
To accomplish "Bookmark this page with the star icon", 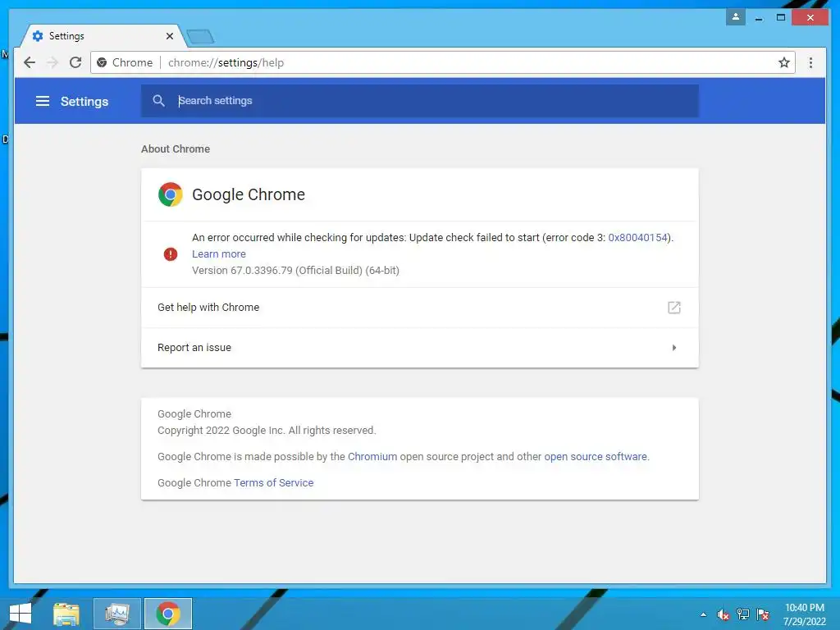I will (x=783, y=62).
